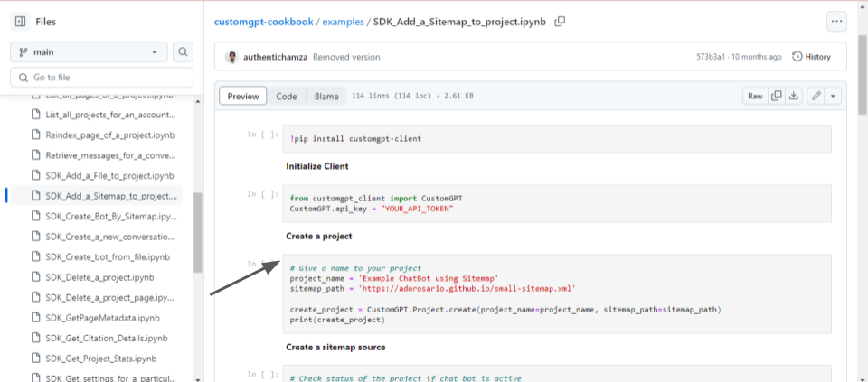Image resolution: width=868 pixels, height=382 pixels.
Task: Collapse the Files side panel icon
Action: pos(21,22)
